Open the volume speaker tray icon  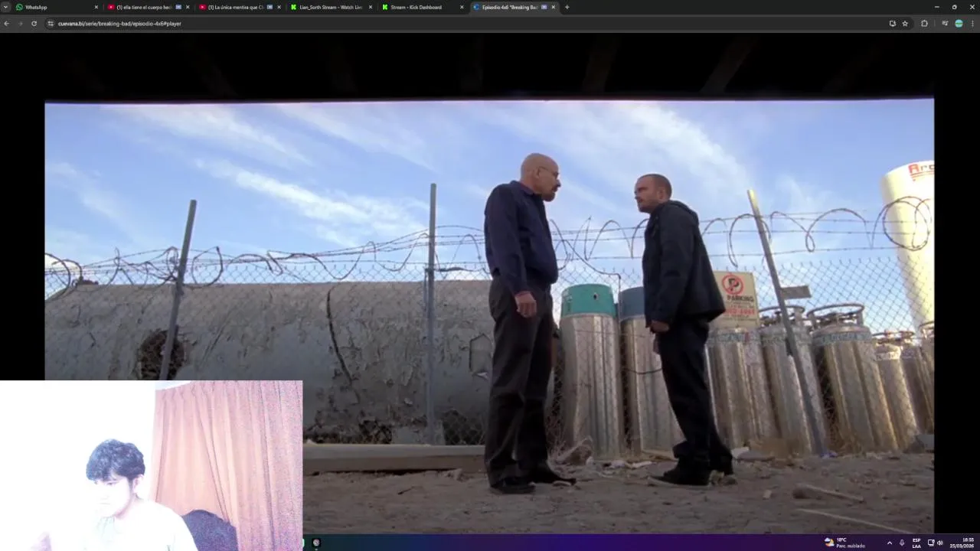(940, 543)
